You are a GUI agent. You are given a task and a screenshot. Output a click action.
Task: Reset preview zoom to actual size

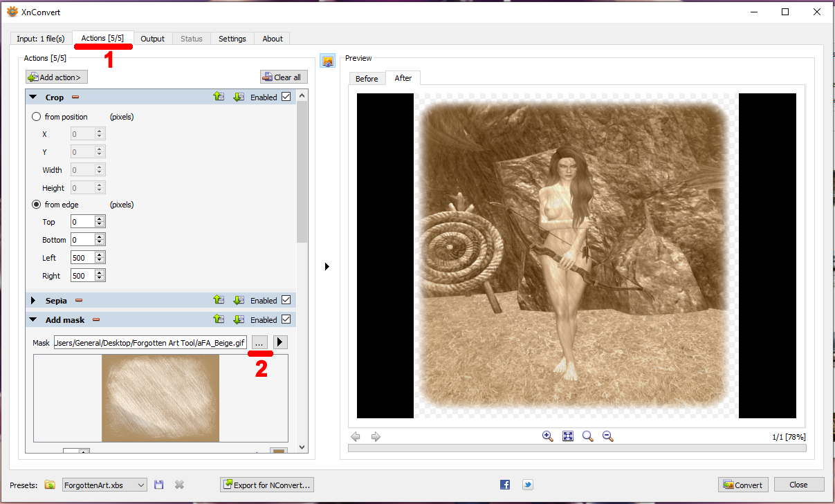(588, 436)
